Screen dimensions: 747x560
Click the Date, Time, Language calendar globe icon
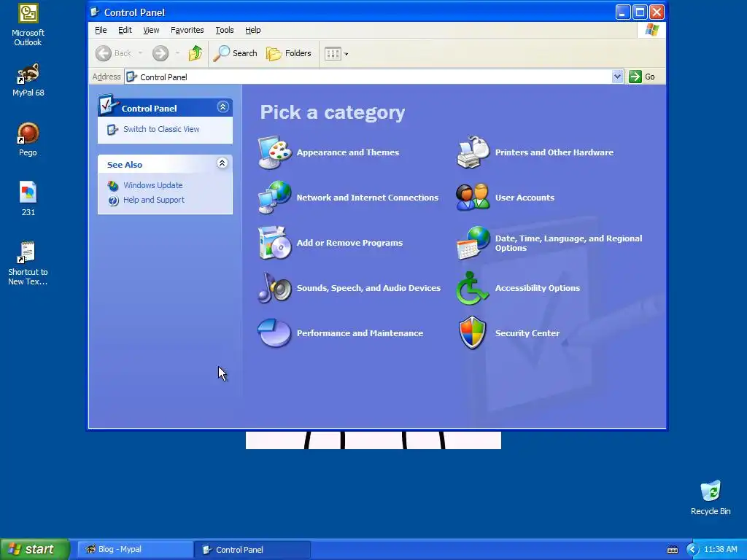pyautogui.click(x=473, y=243)
